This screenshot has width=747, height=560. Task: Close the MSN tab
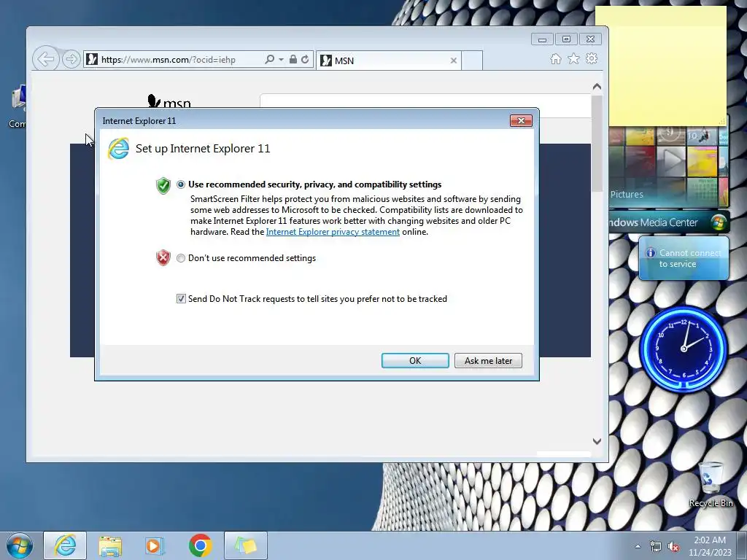pos(454,61)
